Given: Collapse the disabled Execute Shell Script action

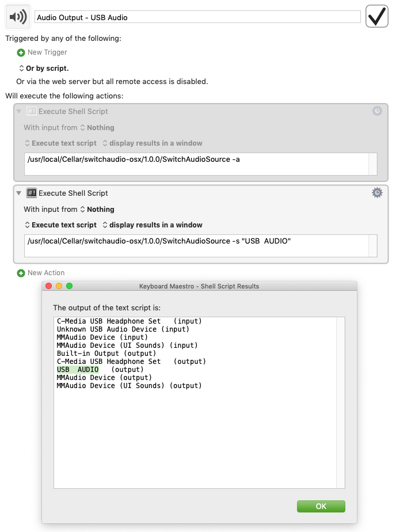Looking at the screenshot, I should pyautogui.click(x=19, y=111).
